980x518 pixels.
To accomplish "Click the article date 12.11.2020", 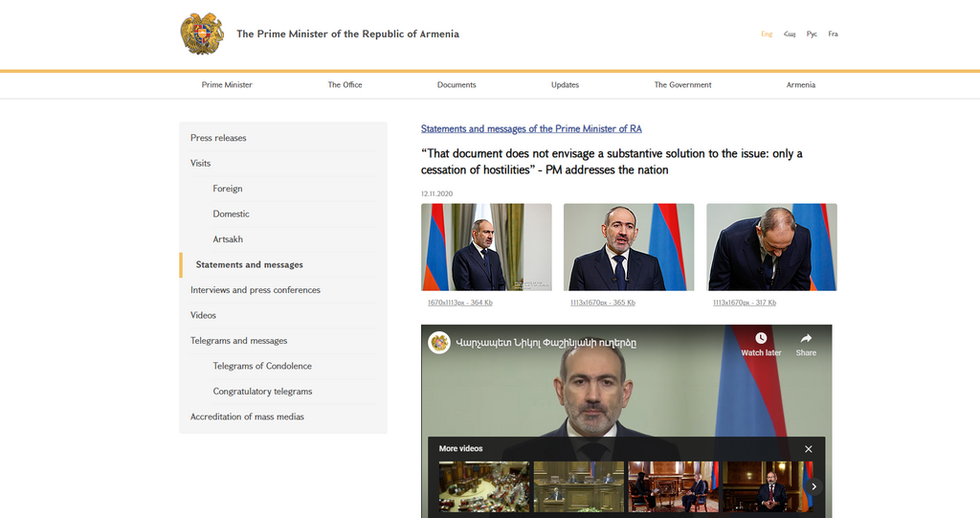I will coord(436,194).
